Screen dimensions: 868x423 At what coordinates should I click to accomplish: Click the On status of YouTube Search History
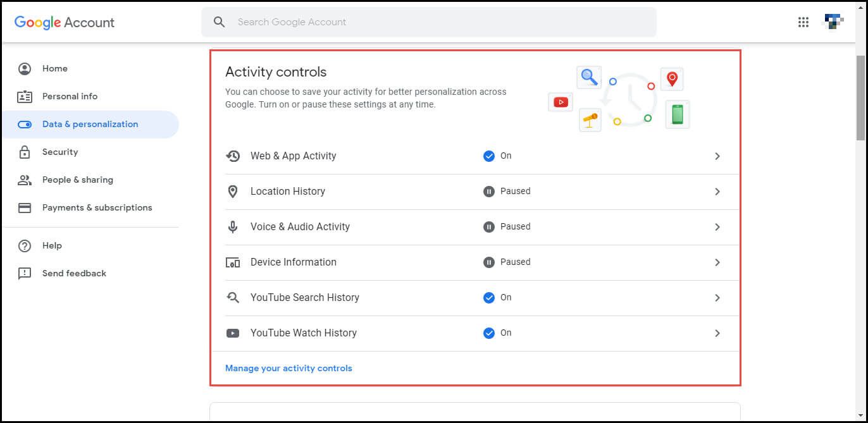click(506, 297)
